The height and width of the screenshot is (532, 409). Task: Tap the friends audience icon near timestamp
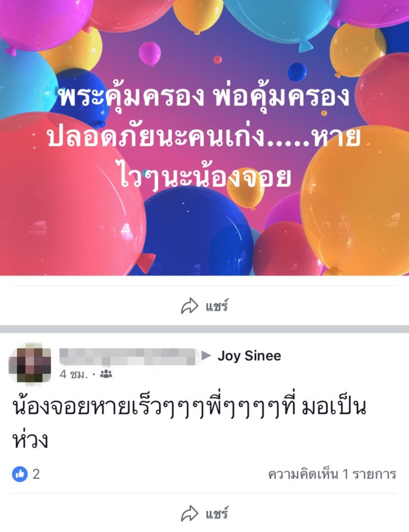[106, 374]
